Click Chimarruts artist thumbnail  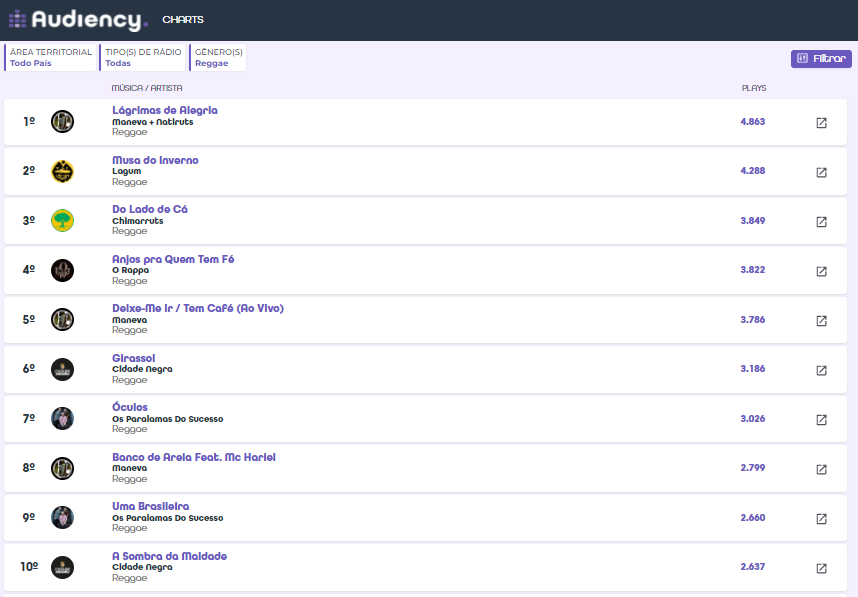pyautogui.click(x=62, y=221)
